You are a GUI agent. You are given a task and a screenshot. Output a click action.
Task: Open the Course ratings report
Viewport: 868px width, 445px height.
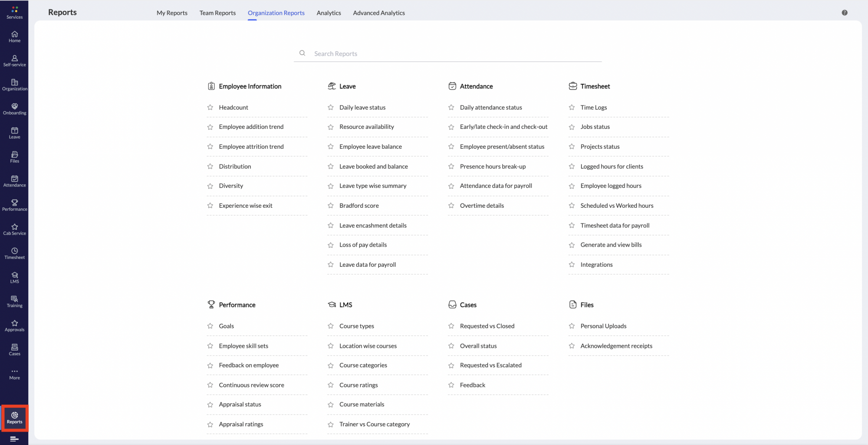tap(358, 385)
